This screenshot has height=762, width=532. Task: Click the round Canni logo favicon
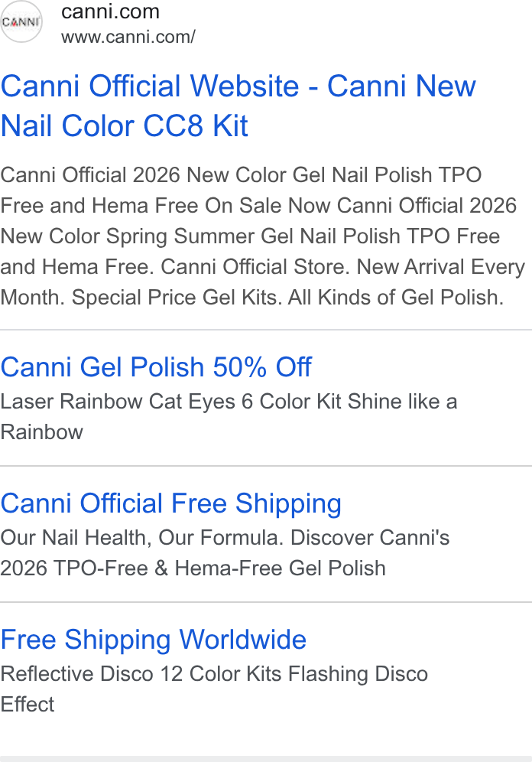click(x=21, y=22)
